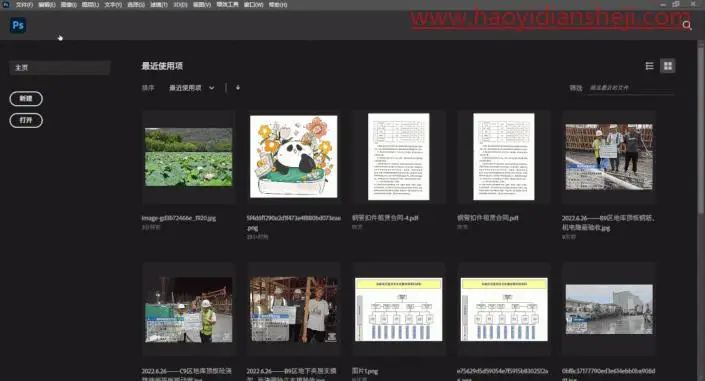Open the 图片1.png org chart thumbnail

click(398, 309)
